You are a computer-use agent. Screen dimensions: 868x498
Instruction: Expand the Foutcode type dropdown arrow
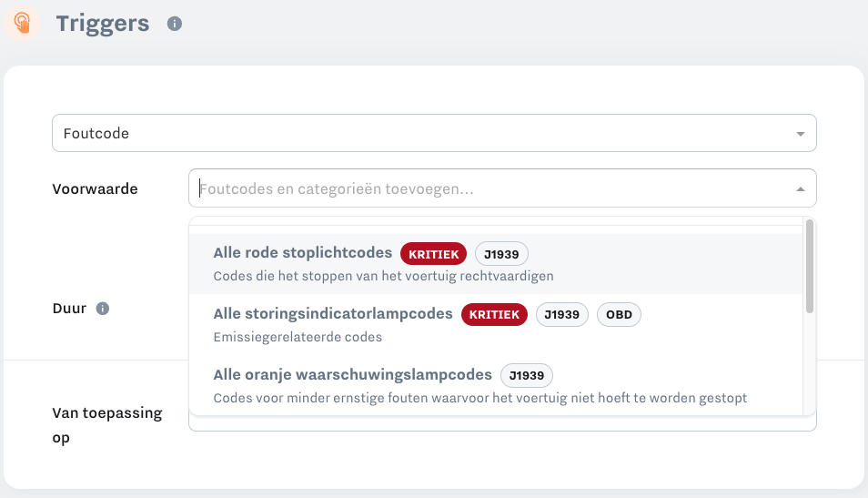800,134
